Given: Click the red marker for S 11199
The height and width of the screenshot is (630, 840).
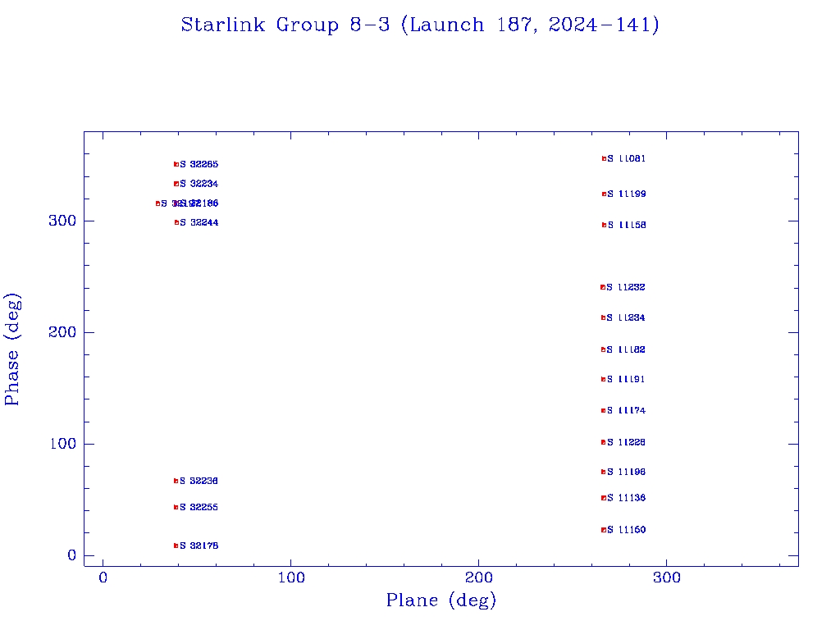Looking at the screenshot, I should tap(604, 194).
